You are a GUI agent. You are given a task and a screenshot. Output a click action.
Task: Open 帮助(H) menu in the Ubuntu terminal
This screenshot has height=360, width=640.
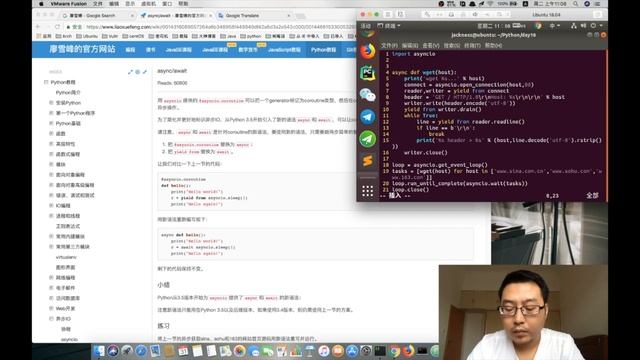[x=493, y=45]
